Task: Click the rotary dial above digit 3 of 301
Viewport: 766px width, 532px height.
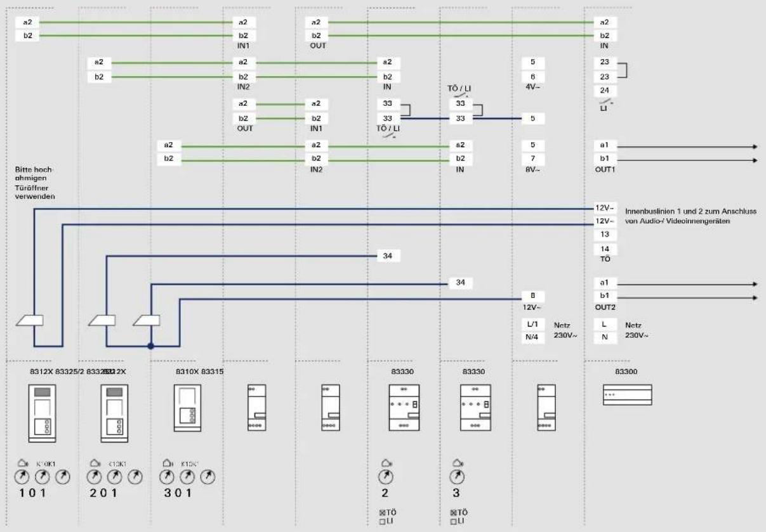Action: coord(168,476)
